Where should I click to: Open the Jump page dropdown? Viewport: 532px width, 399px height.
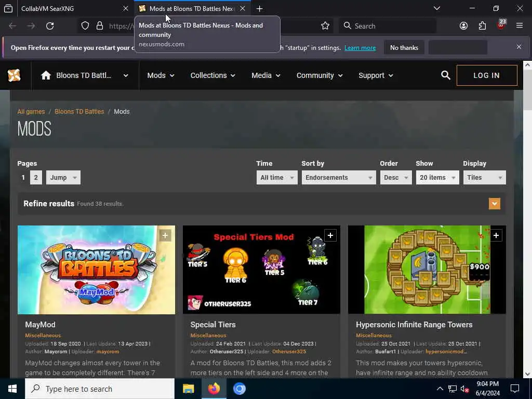tap(63, 178)
